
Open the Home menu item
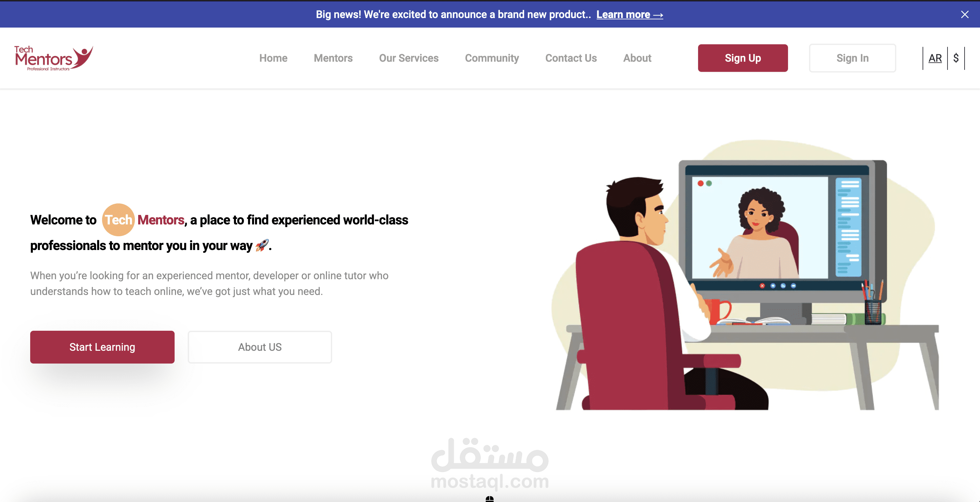[x=273, y=58]
